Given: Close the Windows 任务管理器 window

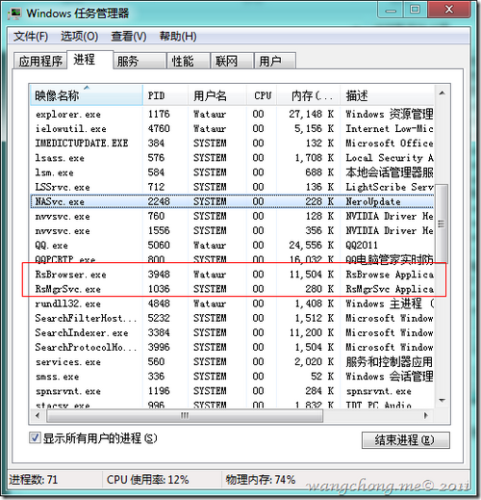Looking at the screenshot, I should (449, 10).
